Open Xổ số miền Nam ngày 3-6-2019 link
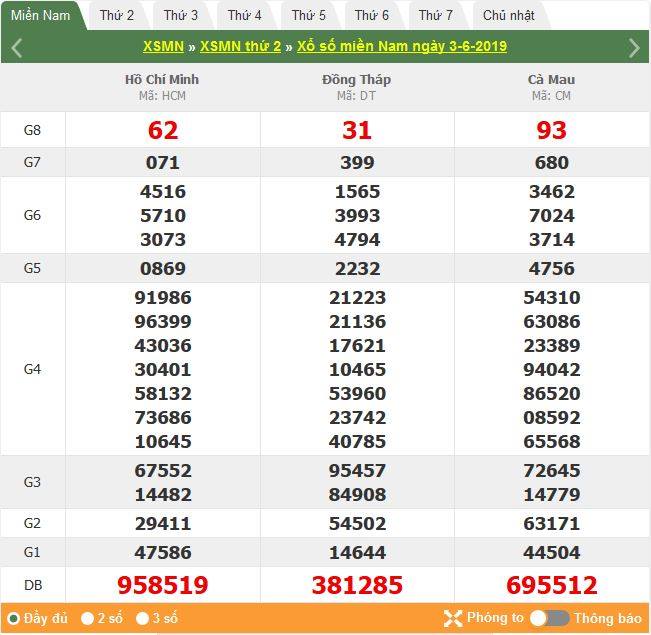The image size is (651, 635). pyautogui.click(x=402, y=47)
